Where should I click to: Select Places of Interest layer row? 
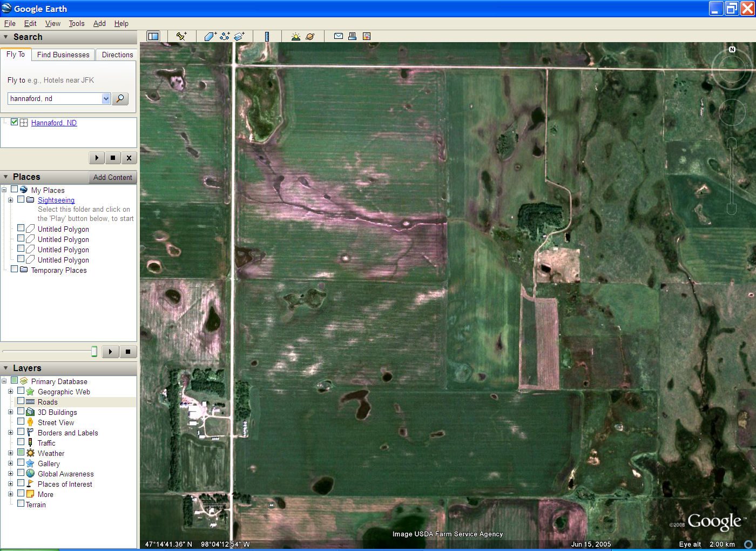[x=65, y=484]
